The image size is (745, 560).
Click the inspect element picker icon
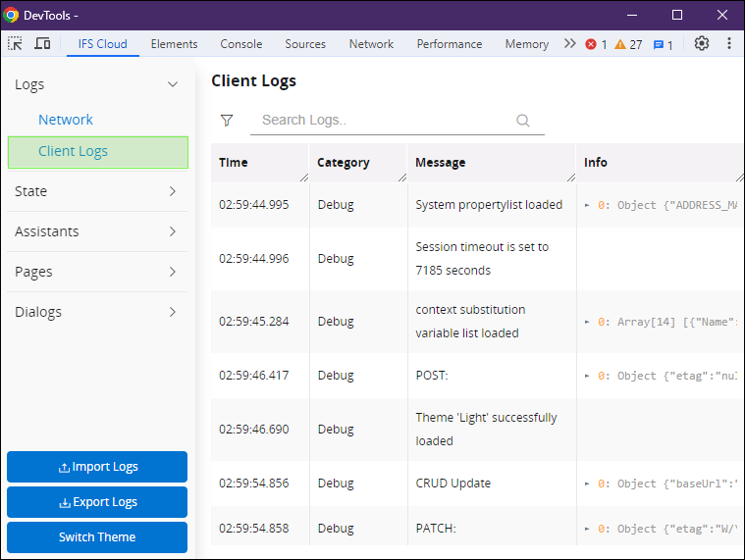point(15,43)
